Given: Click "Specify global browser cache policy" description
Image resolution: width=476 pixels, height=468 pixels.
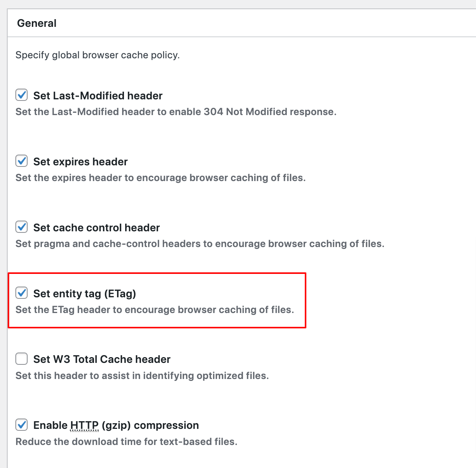Looking at the screenshot, I should (x=98, y=55).
